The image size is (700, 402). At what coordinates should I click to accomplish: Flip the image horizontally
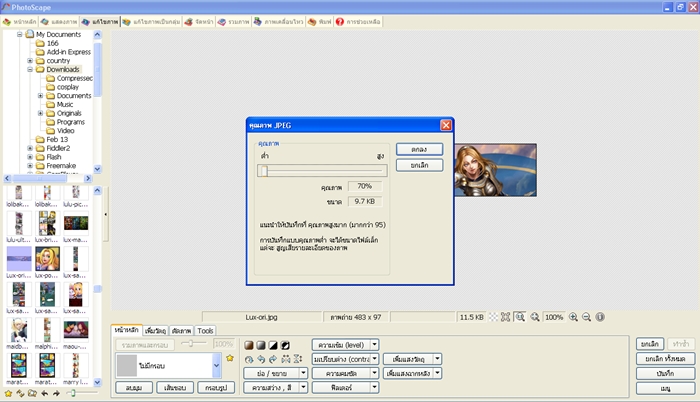pos(286,359)
